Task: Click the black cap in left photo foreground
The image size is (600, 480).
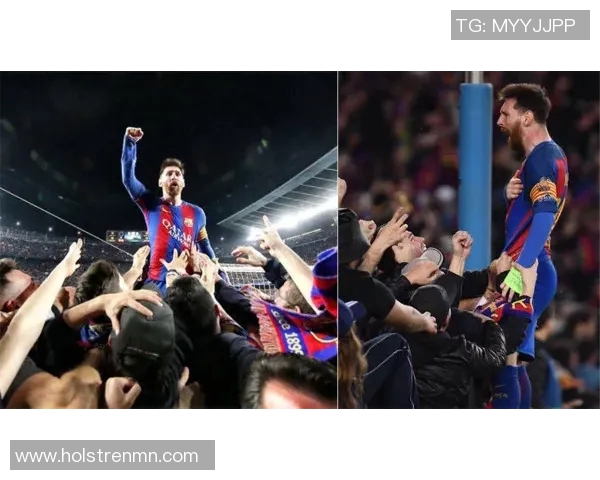Action: click(143, 337)
